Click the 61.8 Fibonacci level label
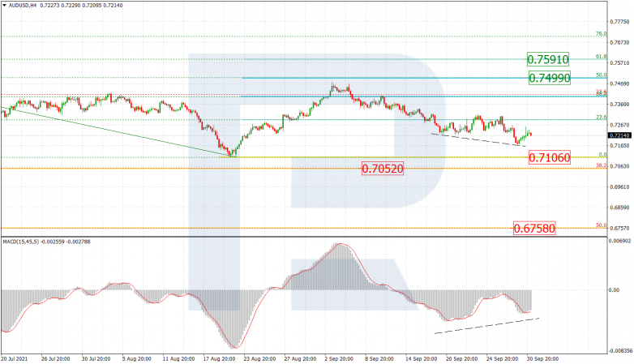The image size is (634, 364). (x=601, y=57)
